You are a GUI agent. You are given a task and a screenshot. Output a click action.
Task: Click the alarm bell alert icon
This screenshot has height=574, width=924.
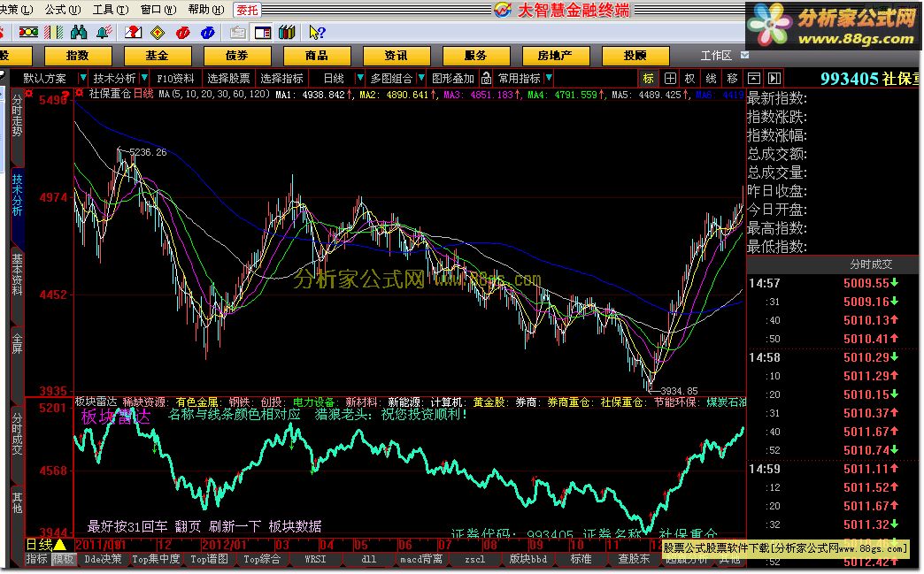click(104, 33)
